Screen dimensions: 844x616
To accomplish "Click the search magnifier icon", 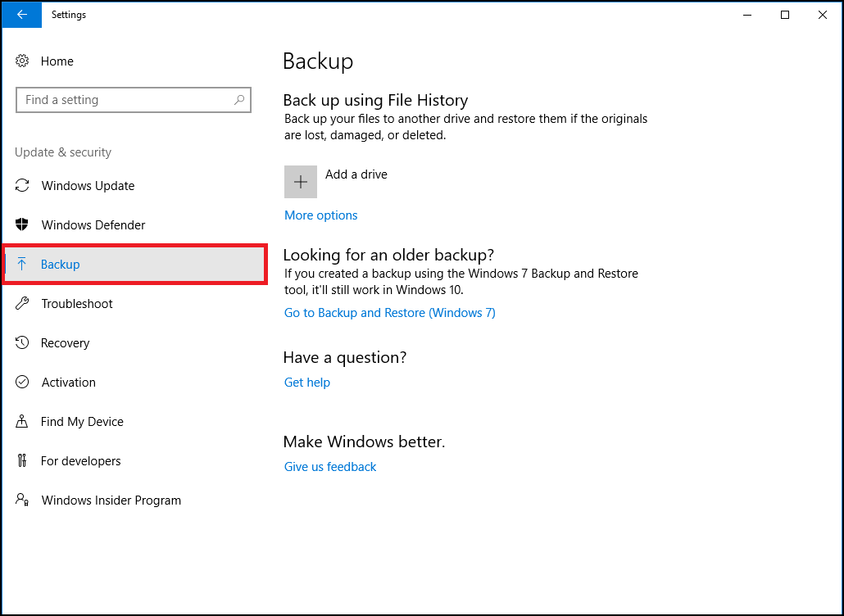I will pyautogui.click(x=239, y=100).
